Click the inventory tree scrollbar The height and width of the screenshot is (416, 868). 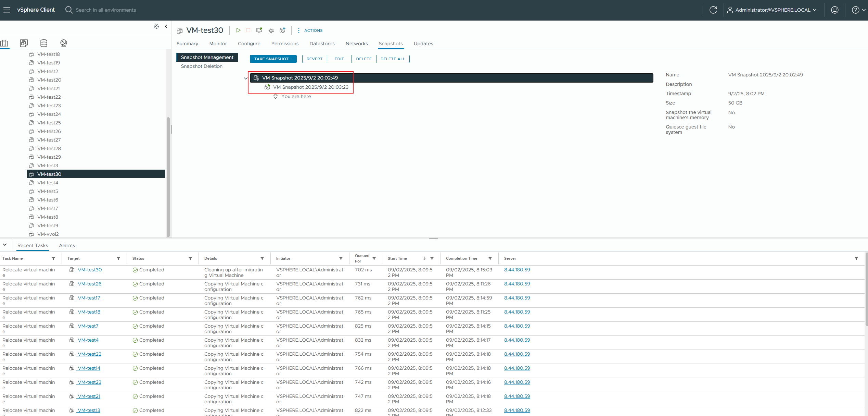click(168, 176)
